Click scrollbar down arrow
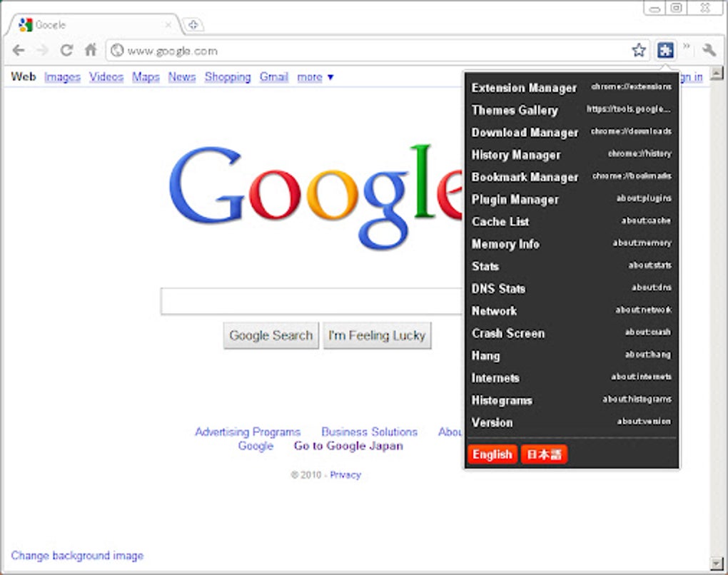The image size is (728, 575). [x=717, y=564]
